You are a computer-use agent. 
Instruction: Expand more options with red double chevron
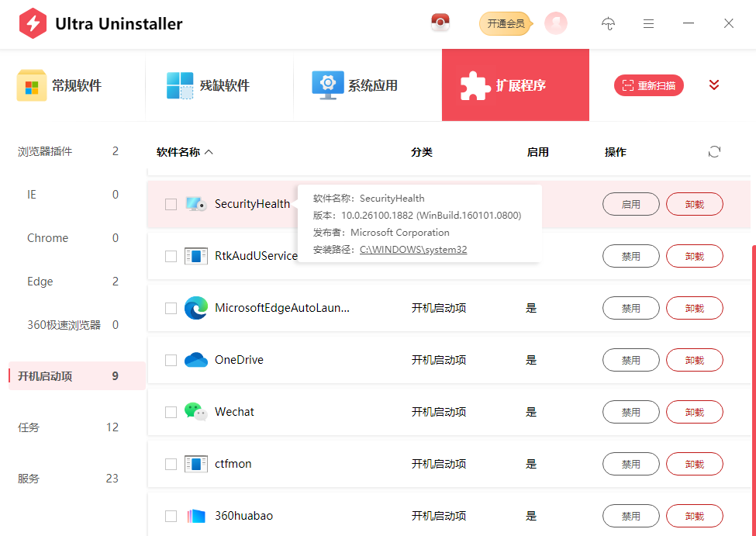714,85
